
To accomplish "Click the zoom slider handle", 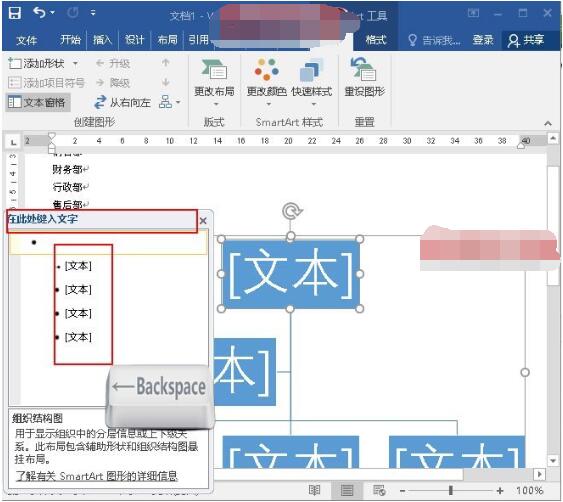I will (451, 490).
